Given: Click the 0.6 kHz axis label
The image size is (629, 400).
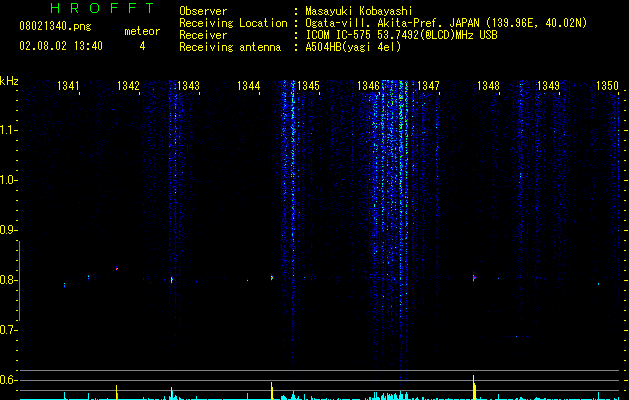Looking at the screenshot, I should (8, 380).
